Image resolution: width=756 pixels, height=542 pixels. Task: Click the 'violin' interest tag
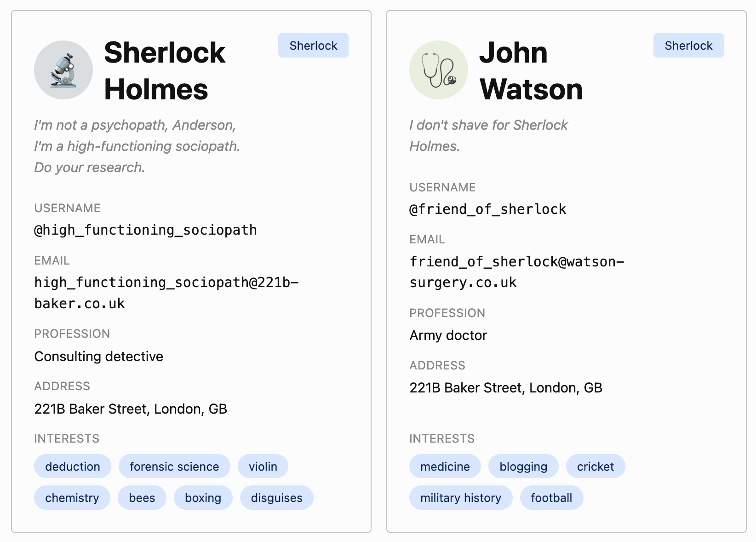point(263,467)
